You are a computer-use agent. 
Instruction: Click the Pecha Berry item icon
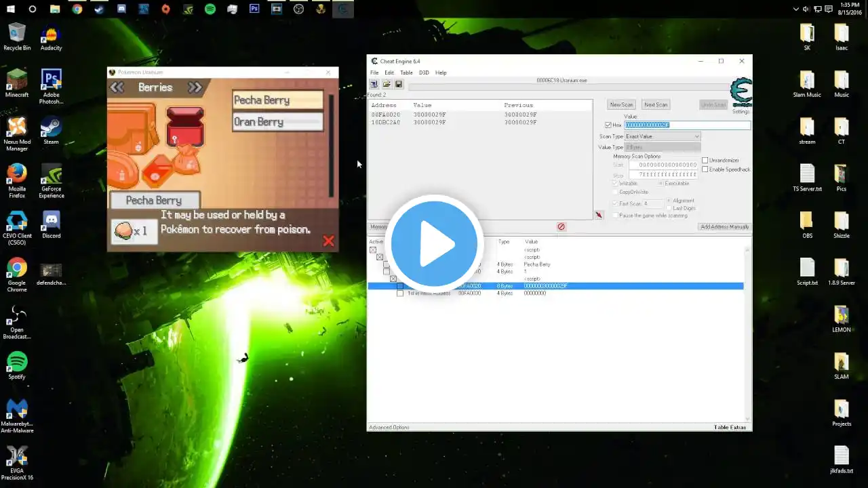click(x=123, y=231)
